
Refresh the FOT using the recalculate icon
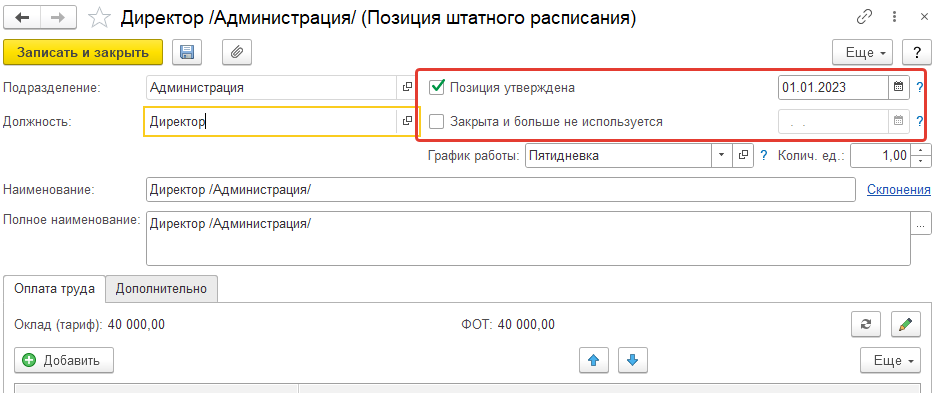tap(866, 324)
